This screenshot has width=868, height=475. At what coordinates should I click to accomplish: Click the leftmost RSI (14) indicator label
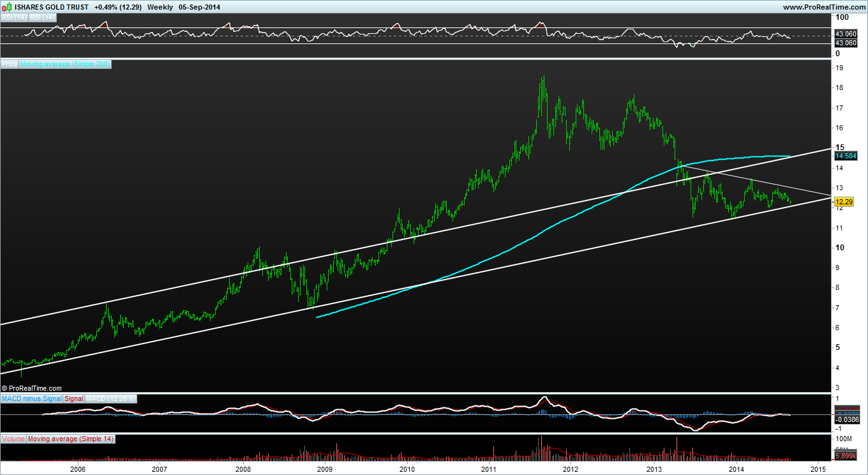pos(13,18)
